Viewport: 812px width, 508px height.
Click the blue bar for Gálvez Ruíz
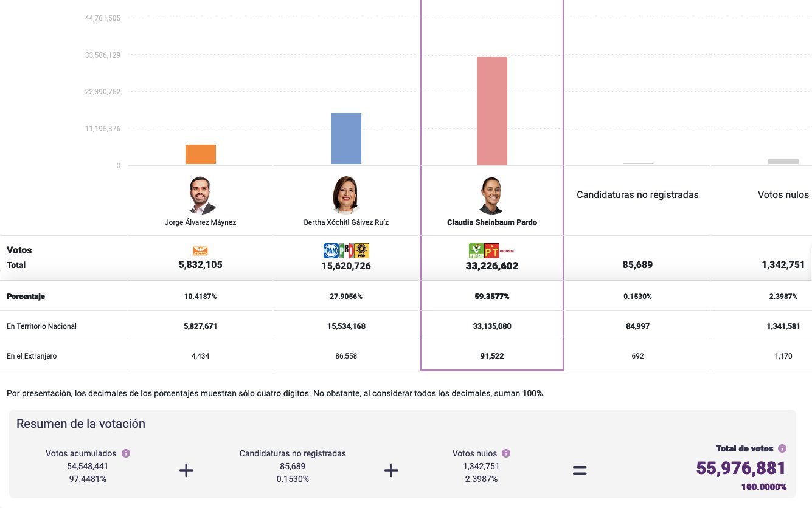346,139
